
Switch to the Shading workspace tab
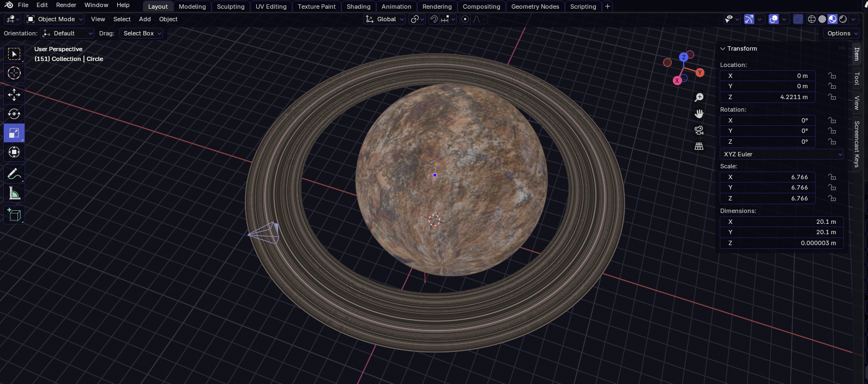[x=358, y=7]
